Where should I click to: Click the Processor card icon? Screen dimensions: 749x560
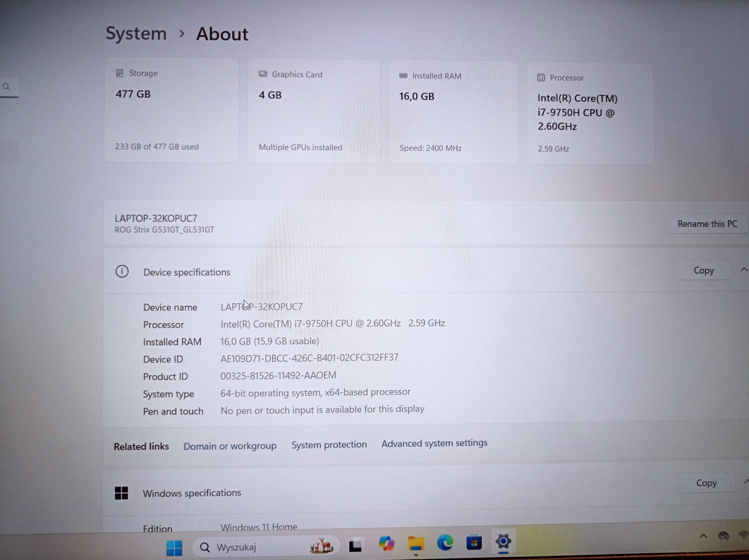tap(541, 77)
